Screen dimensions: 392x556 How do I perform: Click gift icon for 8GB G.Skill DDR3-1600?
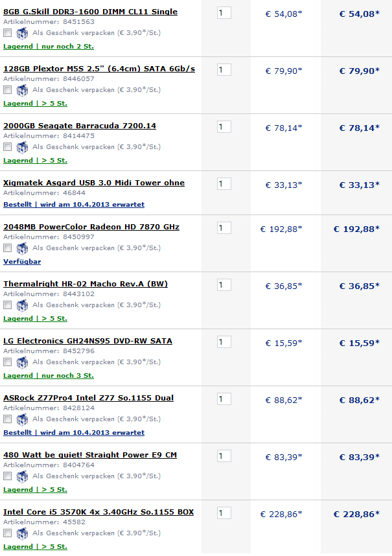(x=22, y=34)
